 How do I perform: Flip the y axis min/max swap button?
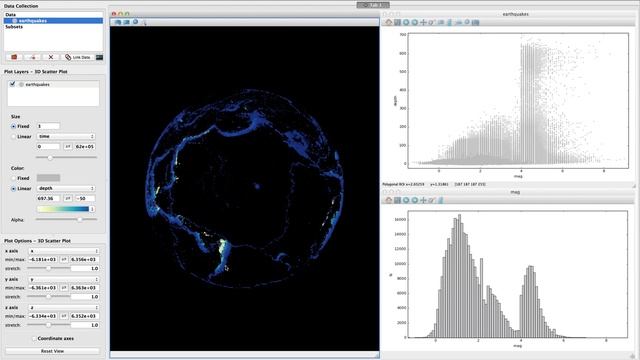pyautogui.click(x=64, y=288)
